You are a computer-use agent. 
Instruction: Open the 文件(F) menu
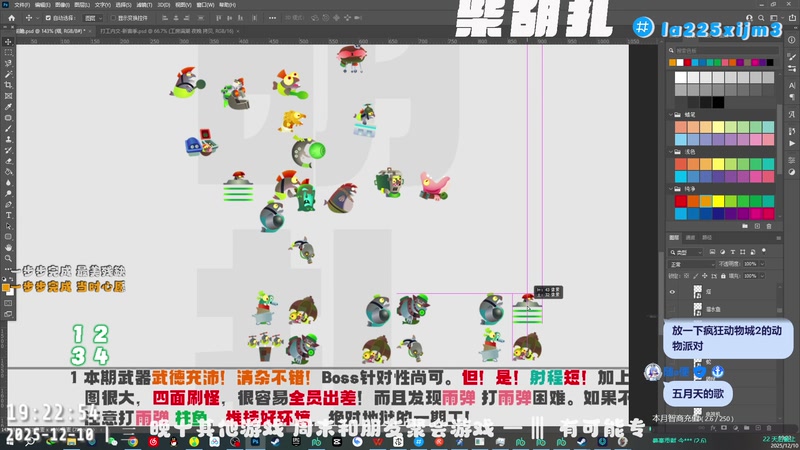(x=21, y=5)
